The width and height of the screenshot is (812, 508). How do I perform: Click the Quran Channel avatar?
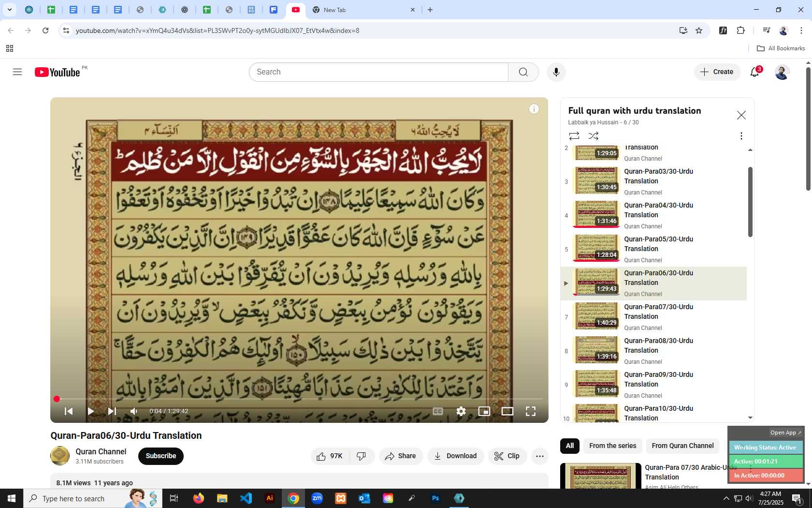pos(60,456)
